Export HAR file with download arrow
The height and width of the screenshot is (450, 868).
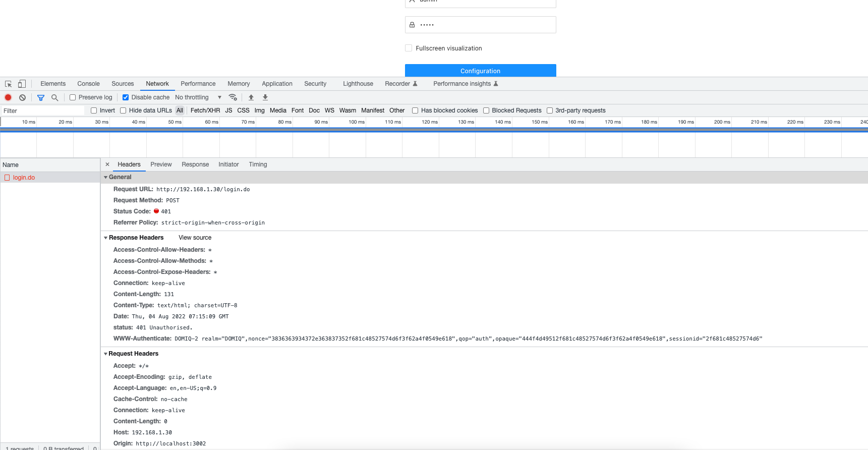pos(265,97)
